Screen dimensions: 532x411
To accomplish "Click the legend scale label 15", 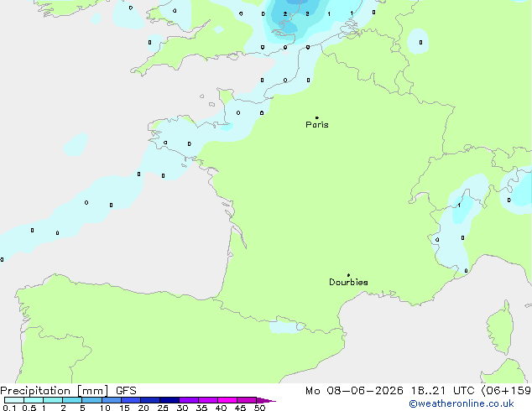I will (x=124, y=408).
